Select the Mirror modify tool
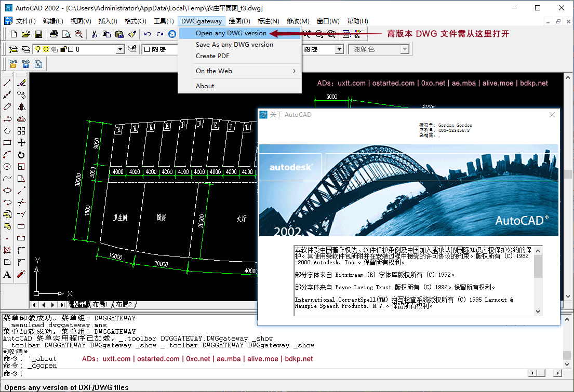The width and height of the screenshot is (574, 392). click(x=21, y=107)
